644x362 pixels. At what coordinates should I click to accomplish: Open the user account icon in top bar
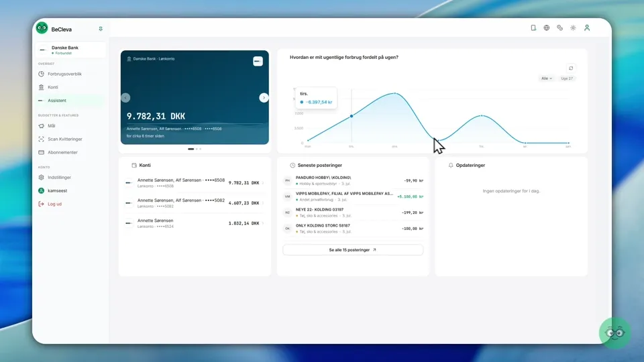(x=587, y=28)
